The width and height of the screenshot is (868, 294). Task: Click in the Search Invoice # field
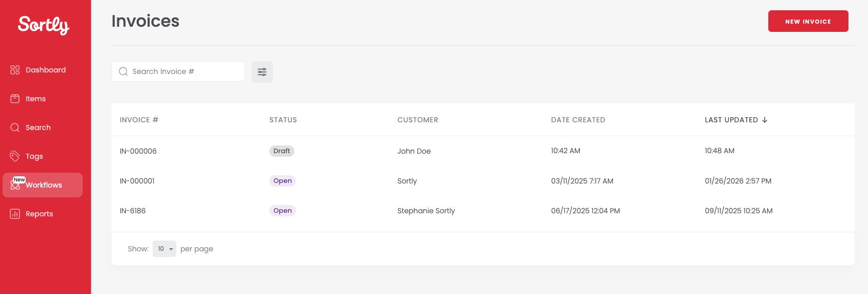tap(185, 71)
